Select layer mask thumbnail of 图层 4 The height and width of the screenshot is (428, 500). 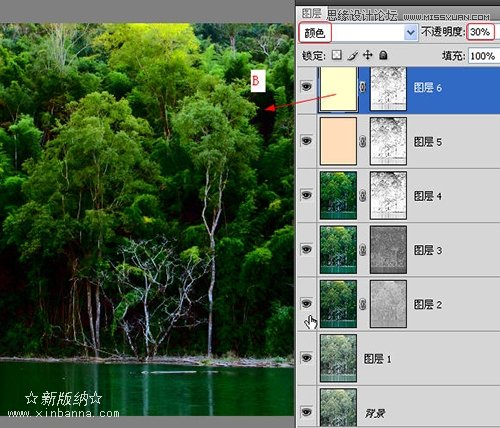pos(388,195)
